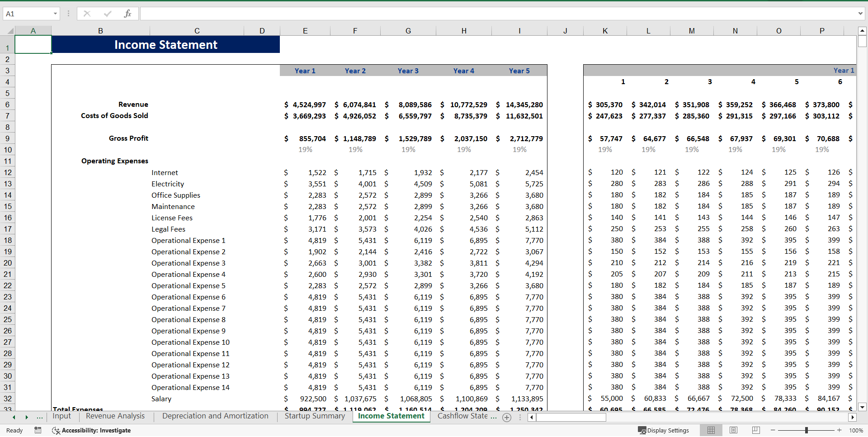Switch to the Input sheet tab
The image size is (868, 437).
point(61,416)
